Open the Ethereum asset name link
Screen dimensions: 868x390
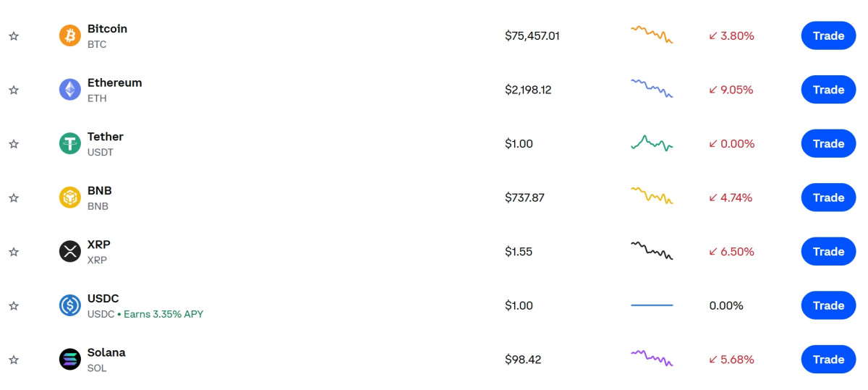[114, 82]
